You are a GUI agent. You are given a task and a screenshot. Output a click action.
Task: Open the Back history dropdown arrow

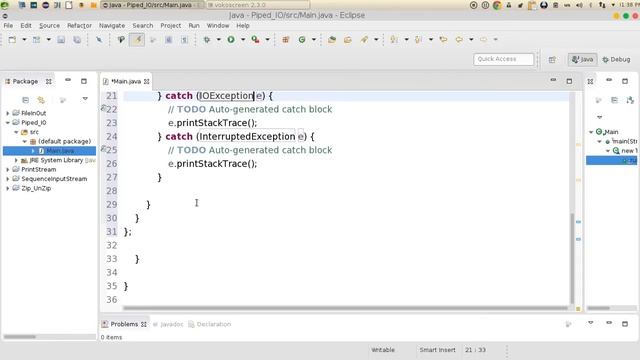tap(471, 40)
